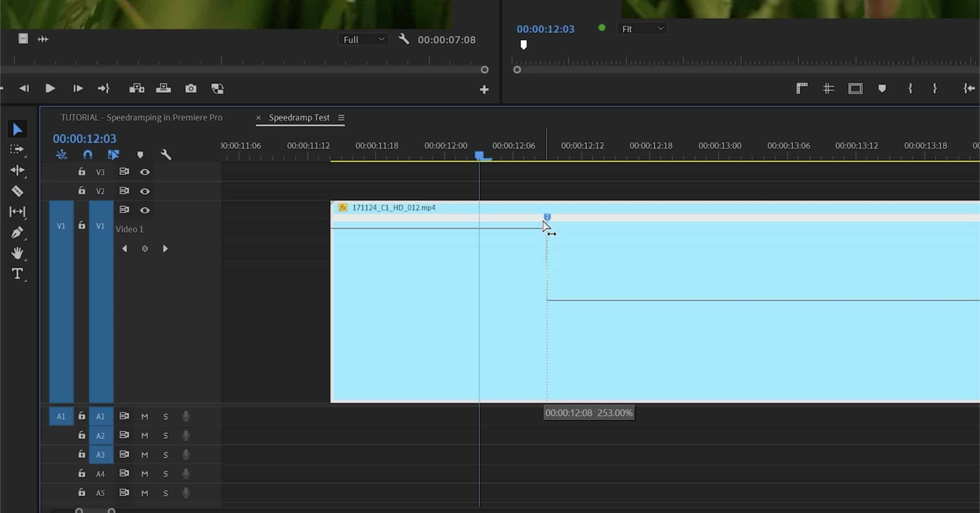This screenshot has width=980, height=513.
Task: Select Speedramp Test sequence tab
Action: [x=299, y=117]
